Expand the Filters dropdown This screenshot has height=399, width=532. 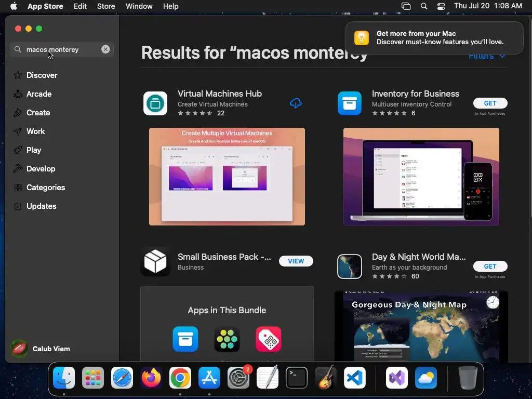(x=487, y=56)
